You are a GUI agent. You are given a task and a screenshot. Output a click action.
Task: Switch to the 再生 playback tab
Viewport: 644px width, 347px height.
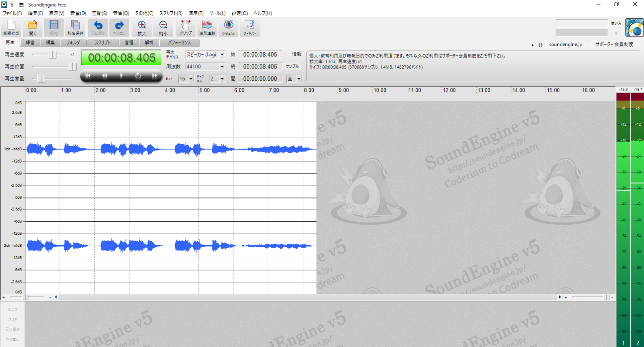(10, 43)
